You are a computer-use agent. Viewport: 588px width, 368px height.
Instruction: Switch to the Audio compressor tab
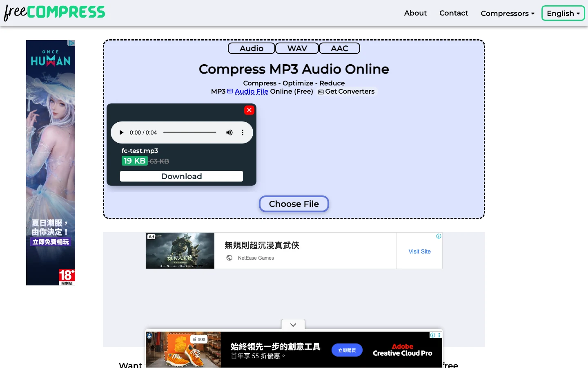pyautogui.click(x=252, y=48)
